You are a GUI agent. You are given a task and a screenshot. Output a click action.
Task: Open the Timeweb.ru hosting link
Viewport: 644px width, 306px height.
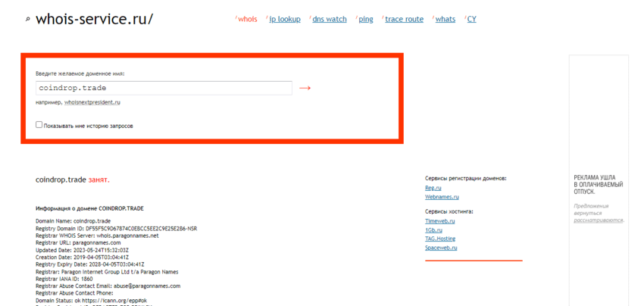coord(439,221)
